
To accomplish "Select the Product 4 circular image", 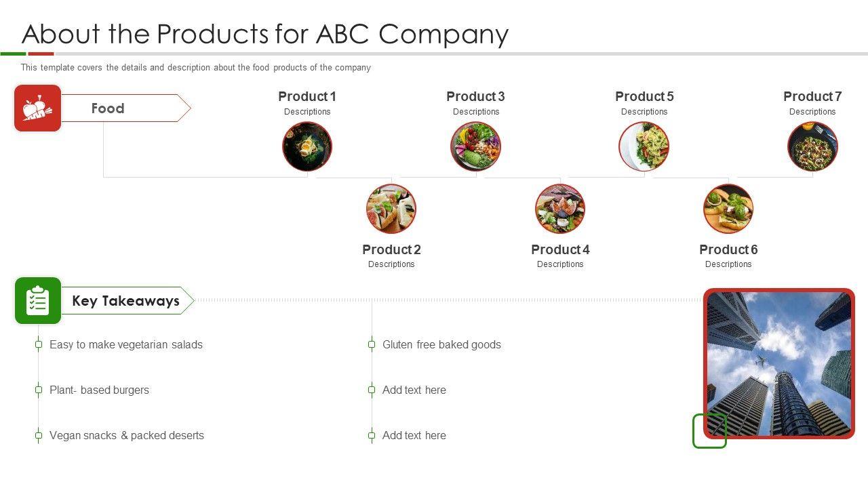I will 560,209.
